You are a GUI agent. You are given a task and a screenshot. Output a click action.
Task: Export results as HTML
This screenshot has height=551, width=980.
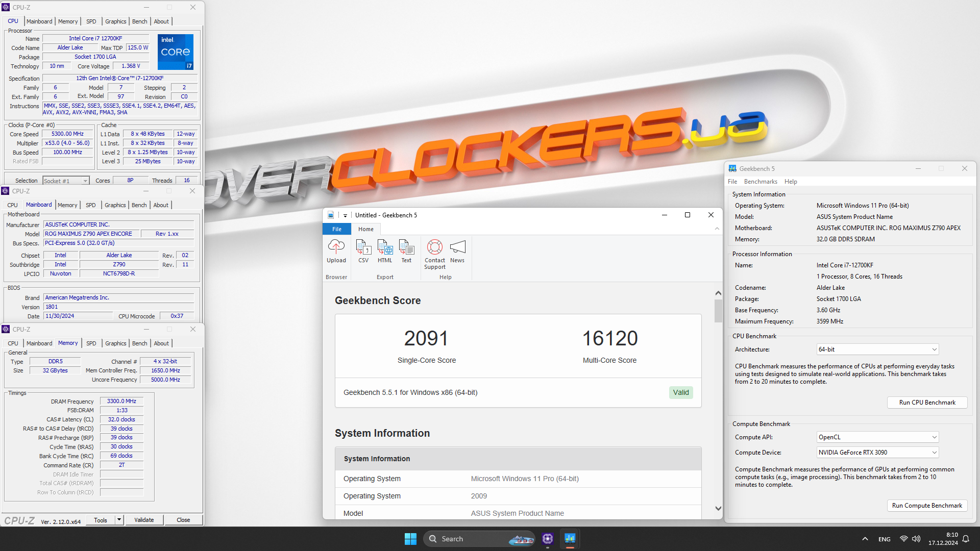point(385,252)
